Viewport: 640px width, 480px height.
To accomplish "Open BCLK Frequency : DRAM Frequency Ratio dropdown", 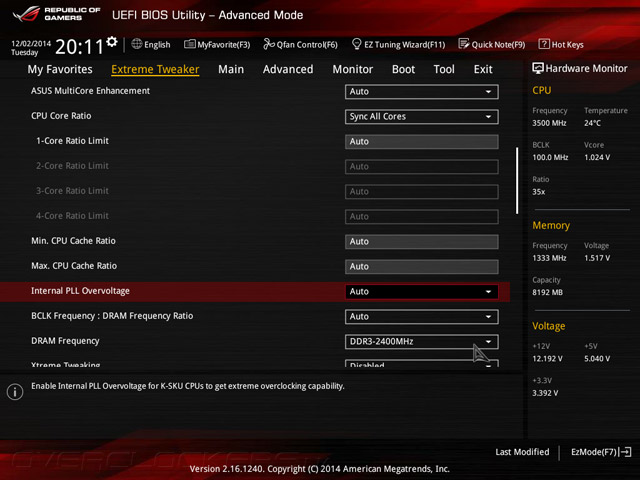I will [422, 317].
